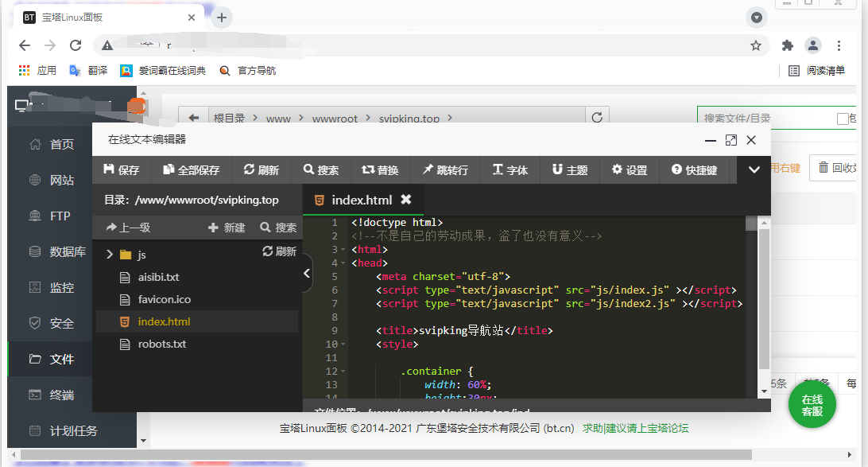Minimize the online text editor dialog
This screenshot has height=467, width=868.
click(711, 141)
